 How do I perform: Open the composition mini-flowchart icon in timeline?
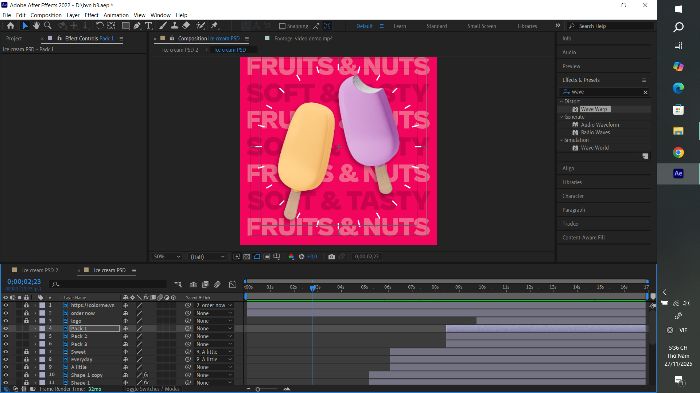pyautogui.click(x=178, y=284)
